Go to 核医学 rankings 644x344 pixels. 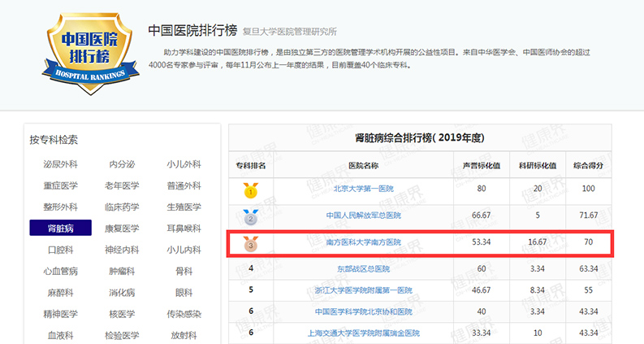click(x=122, y=314)
